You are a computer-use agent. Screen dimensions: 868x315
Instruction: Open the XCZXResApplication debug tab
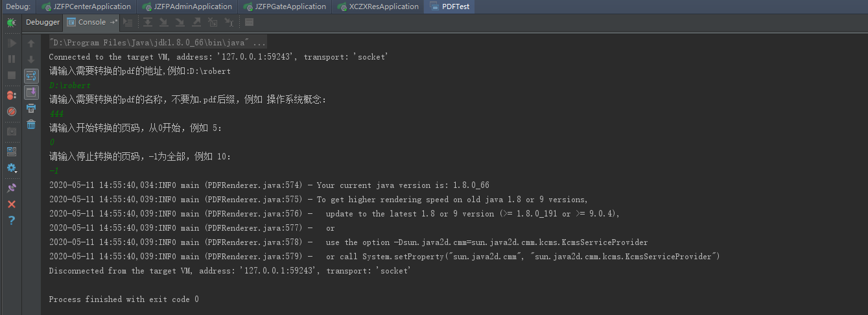pyautogui.click(x=377, y=6)
